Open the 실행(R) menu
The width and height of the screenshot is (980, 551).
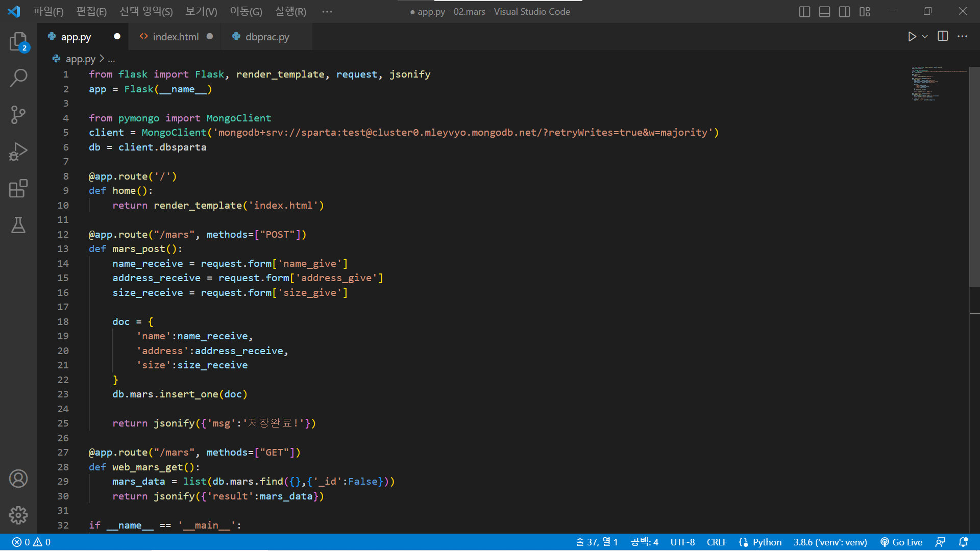click(290, 11)
